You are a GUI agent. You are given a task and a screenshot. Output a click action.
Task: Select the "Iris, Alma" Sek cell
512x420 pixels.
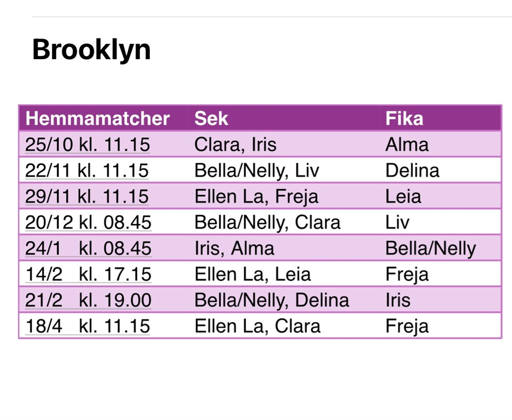[234, 248]
